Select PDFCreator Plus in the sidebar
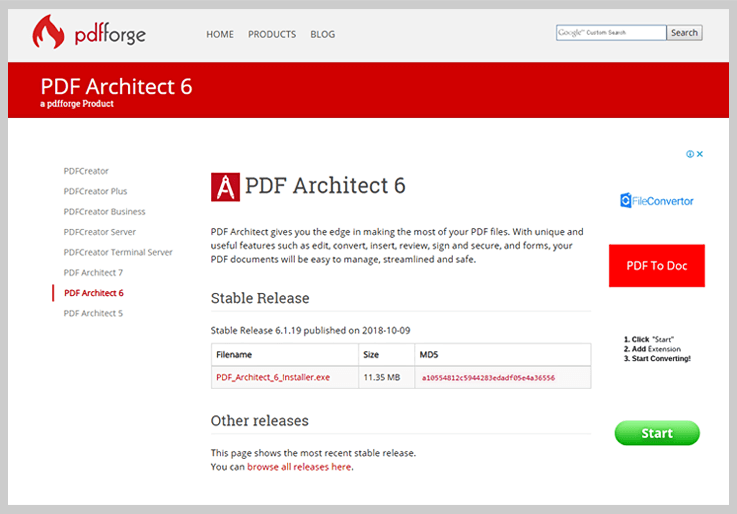 (95, 191)
